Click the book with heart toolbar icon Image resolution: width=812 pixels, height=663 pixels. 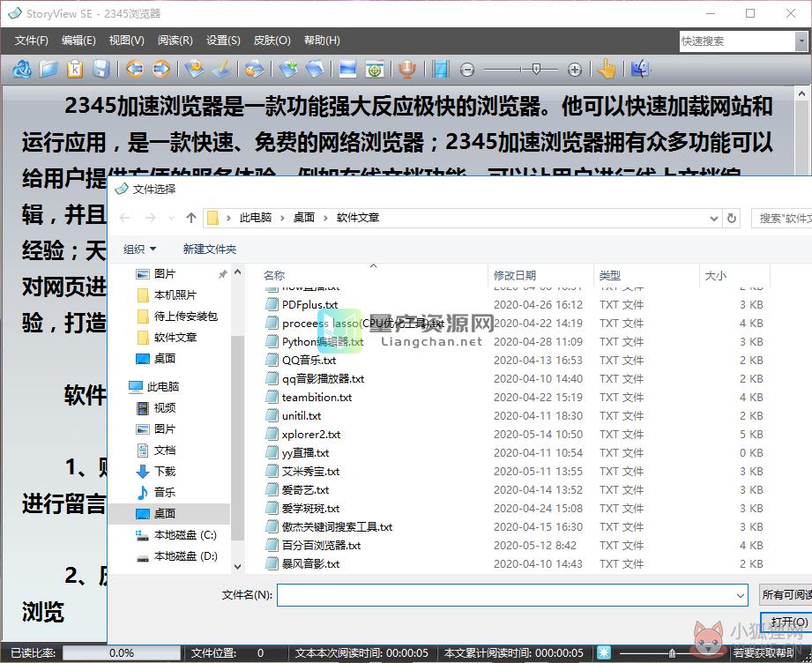click(x=195, y=69)
